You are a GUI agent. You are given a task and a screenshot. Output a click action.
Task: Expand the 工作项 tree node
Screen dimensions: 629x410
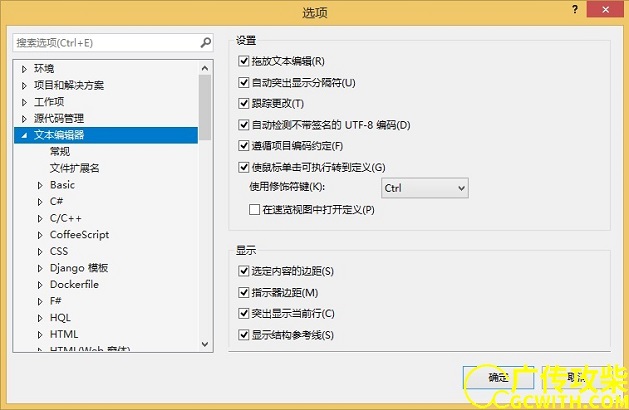pyautogui.click(x=24, y=102)
